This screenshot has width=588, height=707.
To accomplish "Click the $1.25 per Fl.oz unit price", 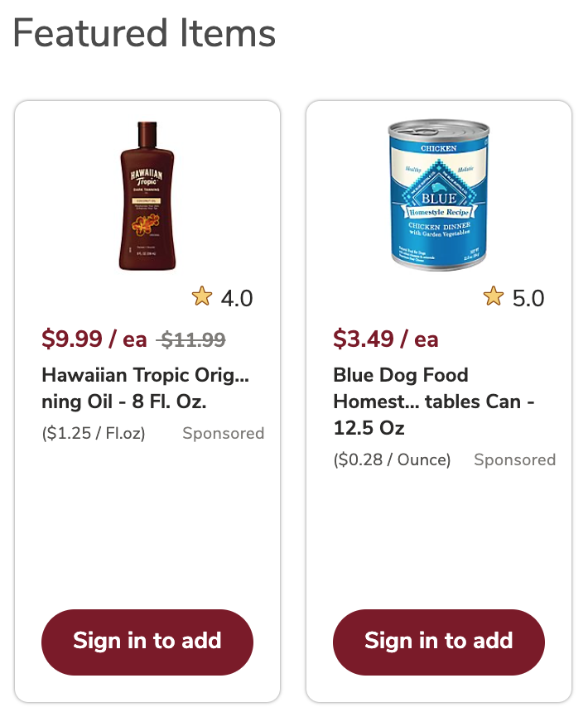I will [94, 433].
